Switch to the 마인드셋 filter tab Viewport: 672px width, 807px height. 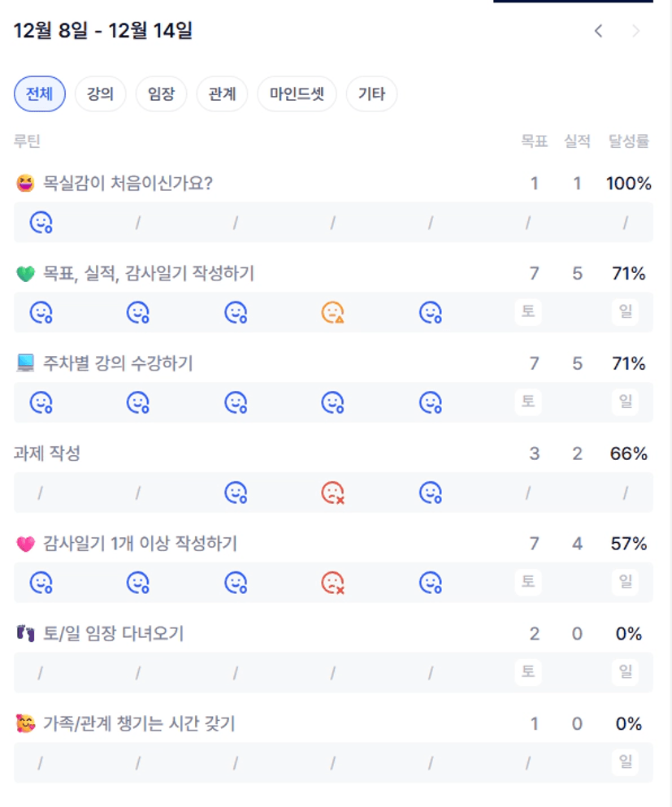pyautogui.click(x=297, y=94)
